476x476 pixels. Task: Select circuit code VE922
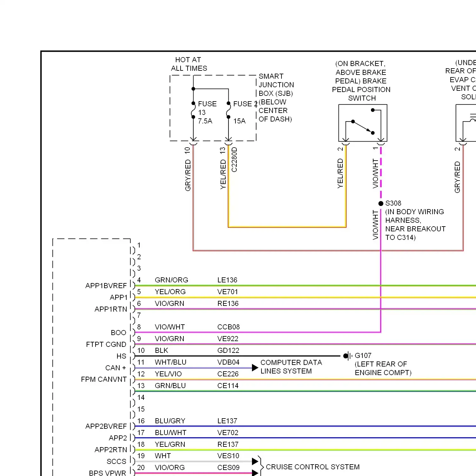coord(228,339)
